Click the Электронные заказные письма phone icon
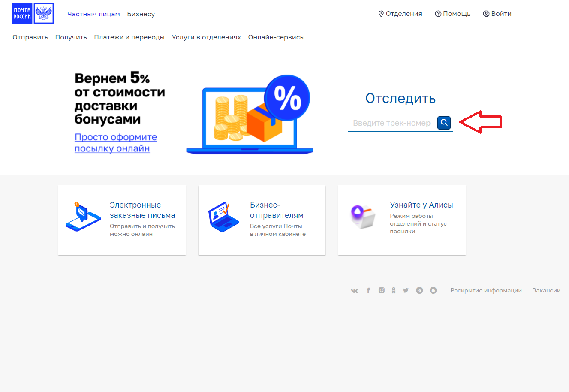 pyautogui.click(x=83, y=217)
